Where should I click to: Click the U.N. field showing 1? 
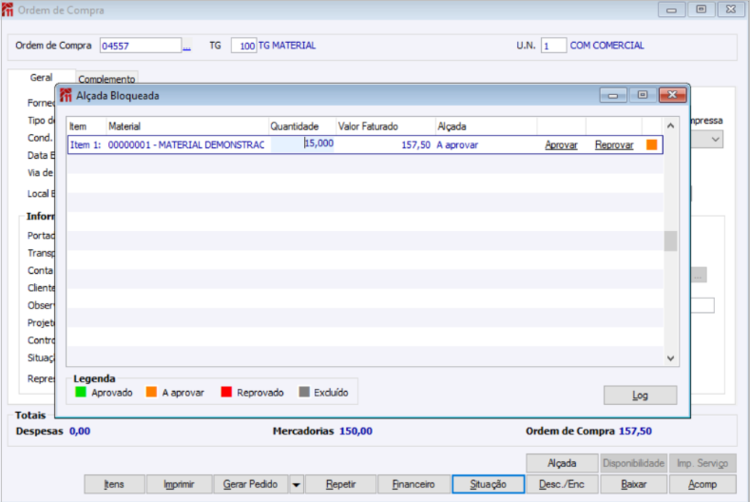554,45
